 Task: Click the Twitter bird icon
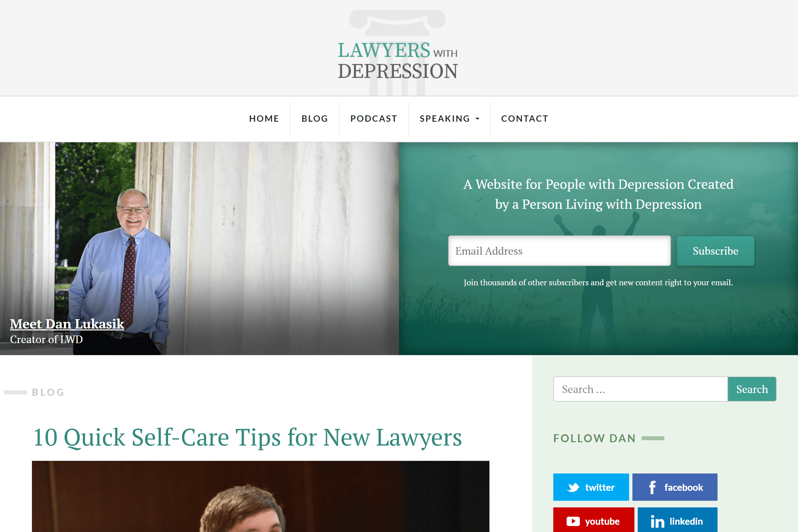(x=573, y=487)
